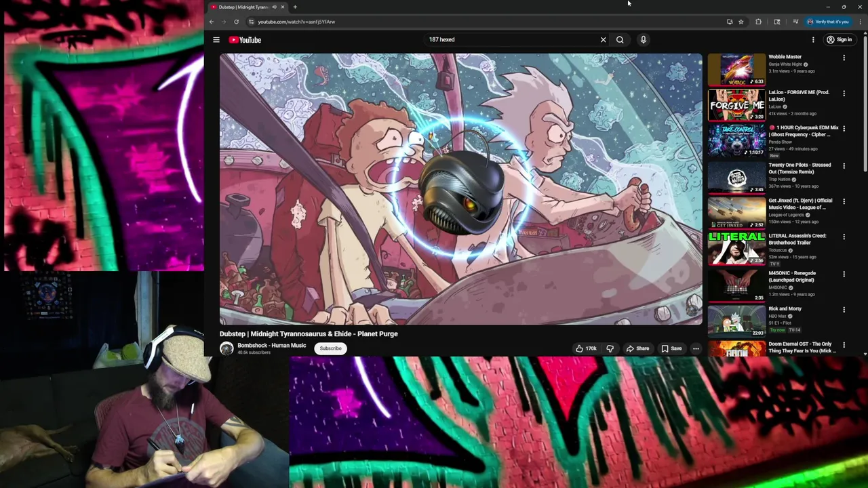The width and height of the screenshot is (868, 488).
Task: Open a new browser tab with plus
Action: pyautogui.click(x=295, y=7)
